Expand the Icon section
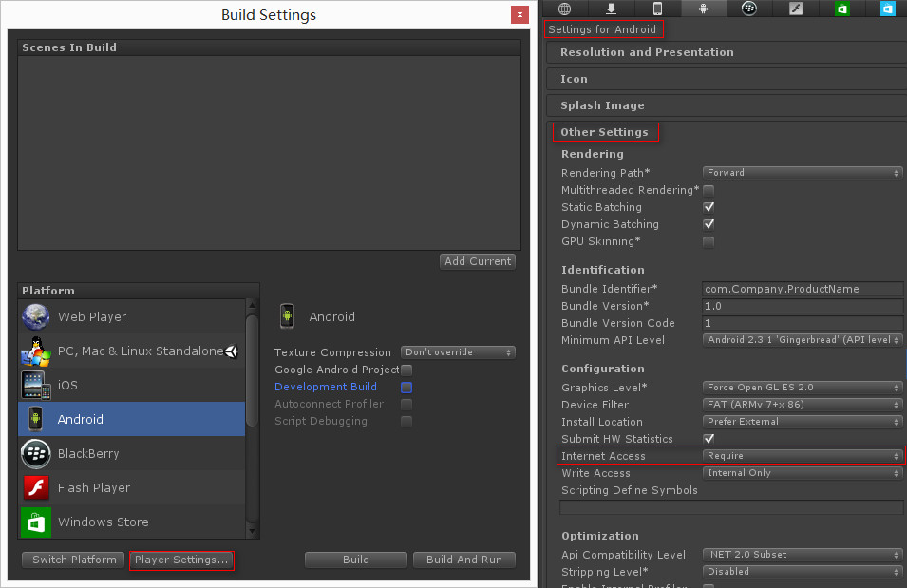Image resolution: width=907 pixels, height=588 pixels. (x=727, y=79)
